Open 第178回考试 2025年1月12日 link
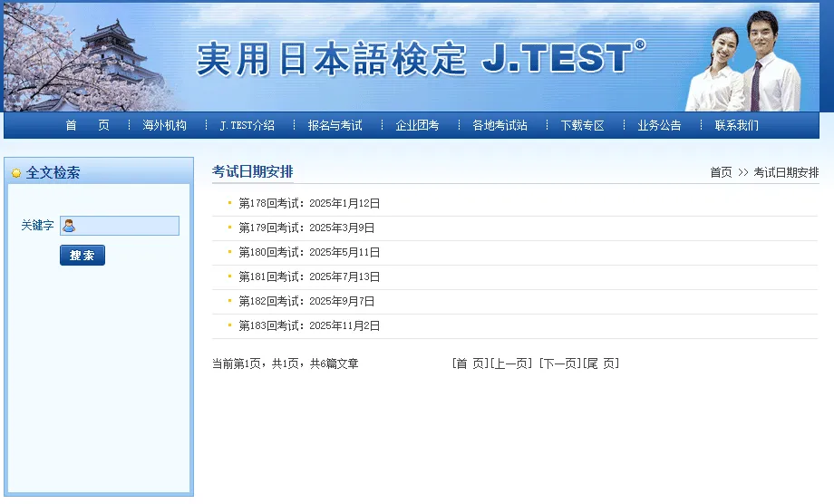834x504 pixels. coord(309,204)
